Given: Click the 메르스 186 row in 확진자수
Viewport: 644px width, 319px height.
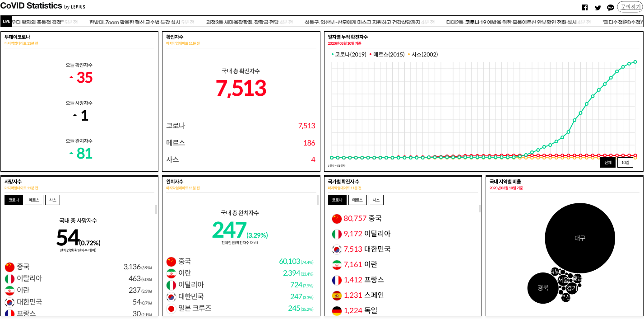Looking at the screenshot, I should 241,143.
